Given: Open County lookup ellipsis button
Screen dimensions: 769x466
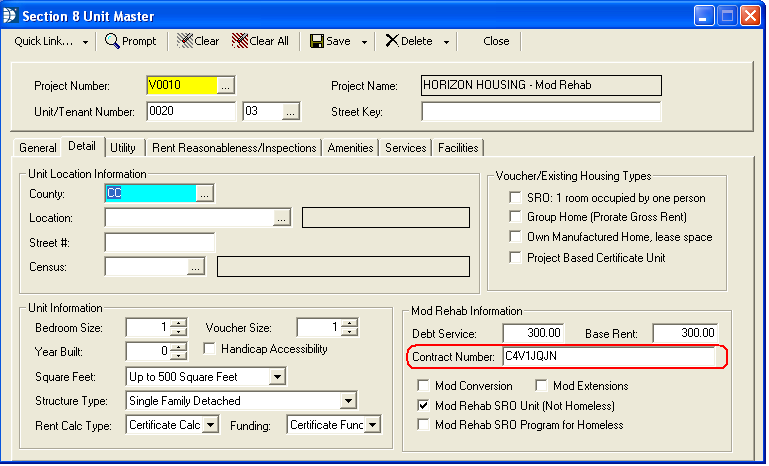Looking at the screenshot, I should coord(205,194).
